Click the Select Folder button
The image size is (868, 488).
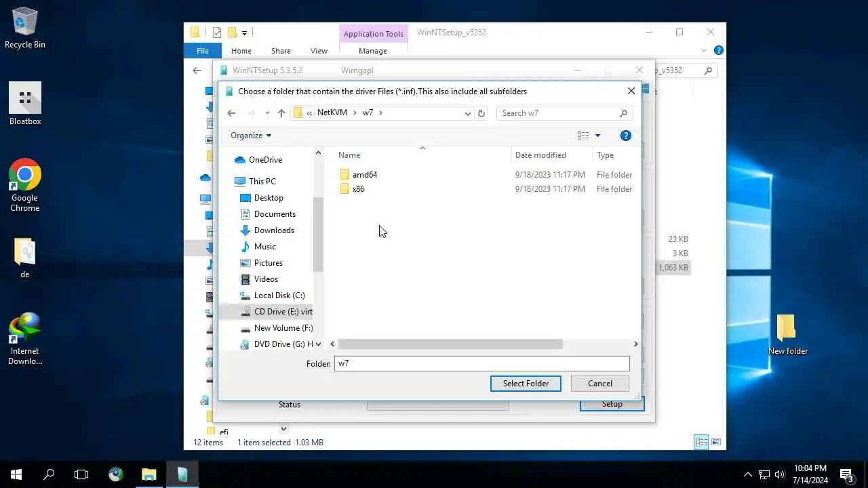(526, 384)
